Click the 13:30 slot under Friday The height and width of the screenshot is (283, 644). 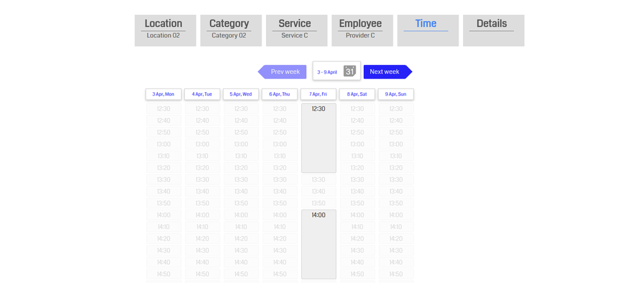pyautogui.click(x=318, y=180)
